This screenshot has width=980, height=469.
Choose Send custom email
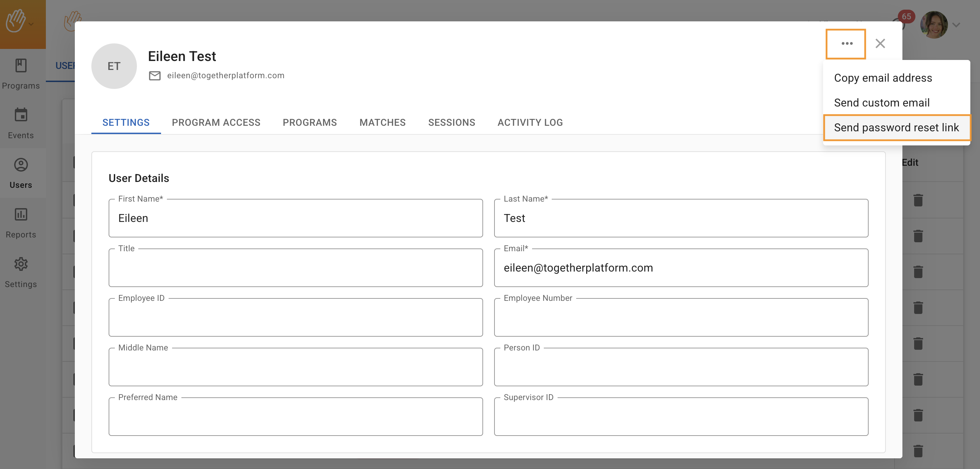tap(881, 103)
